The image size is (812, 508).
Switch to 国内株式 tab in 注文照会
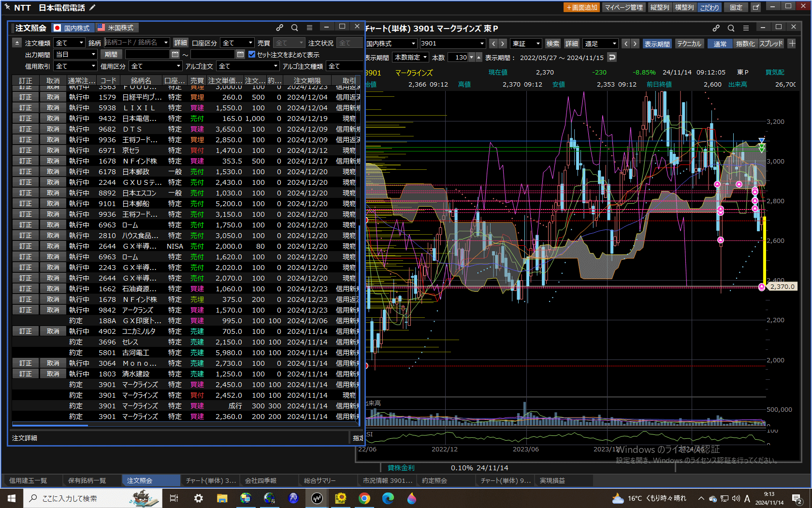[72, 28]
